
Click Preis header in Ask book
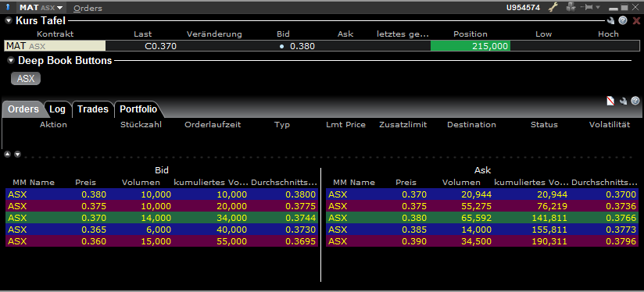pos(406,183)
